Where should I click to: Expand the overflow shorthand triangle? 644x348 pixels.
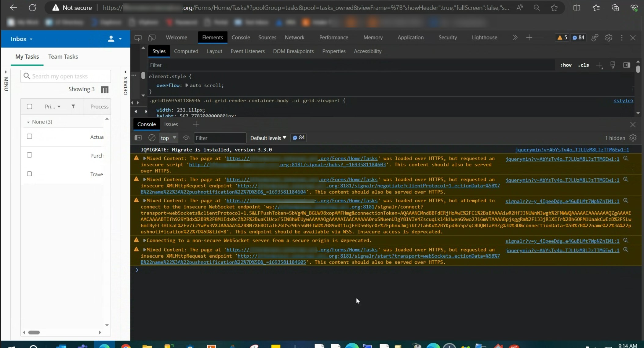[187, 85]
